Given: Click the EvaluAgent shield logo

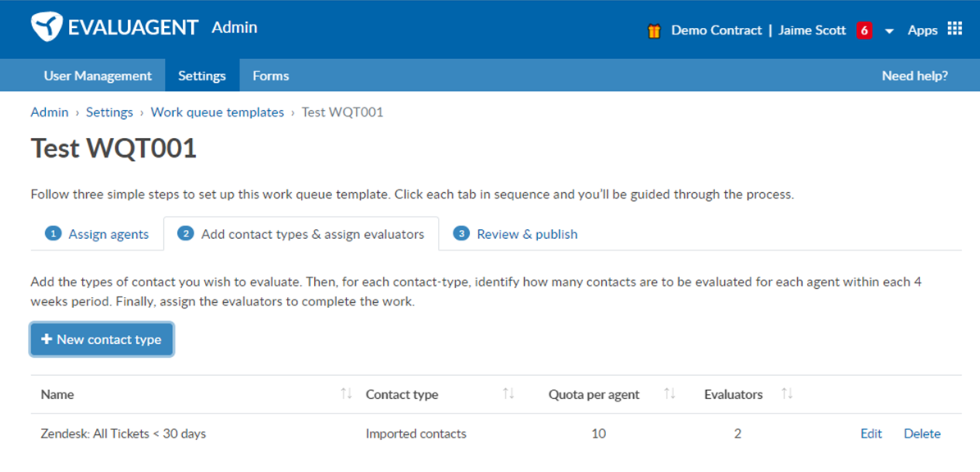Looking at the screenshot, I should [47, 28].
